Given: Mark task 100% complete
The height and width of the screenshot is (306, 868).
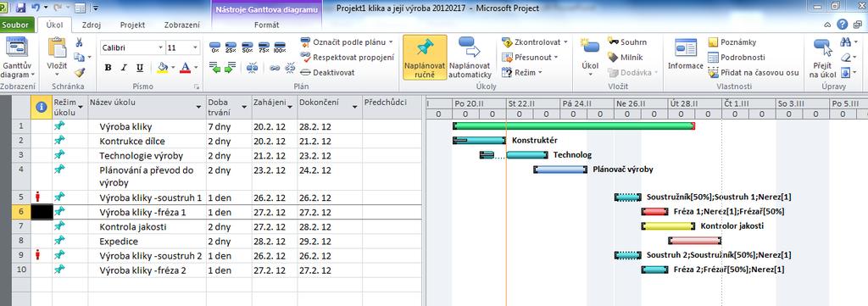Looking at the screenshot, I should [x=280, y=47].
